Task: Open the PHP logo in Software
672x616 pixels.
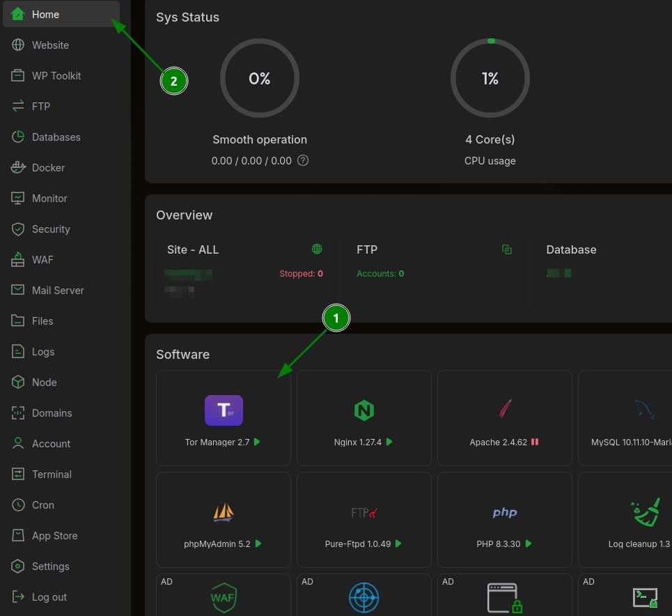Action: (x=505, y=512)
